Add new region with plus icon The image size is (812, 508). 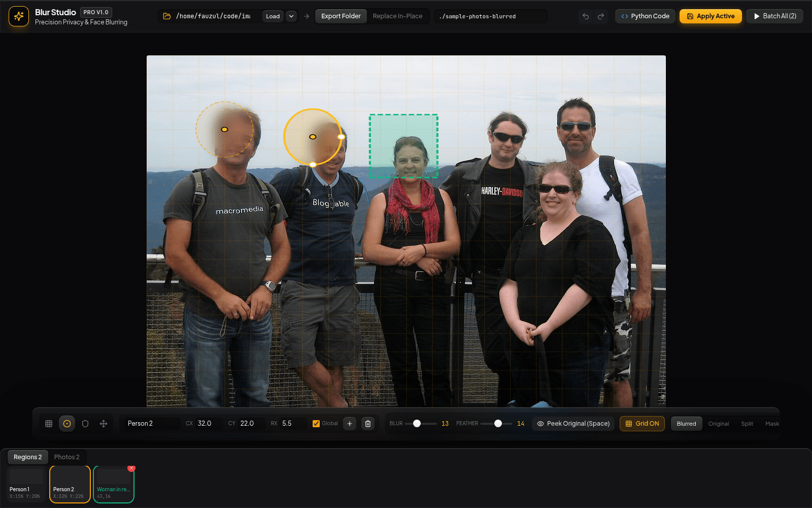[x=350, y=424]
